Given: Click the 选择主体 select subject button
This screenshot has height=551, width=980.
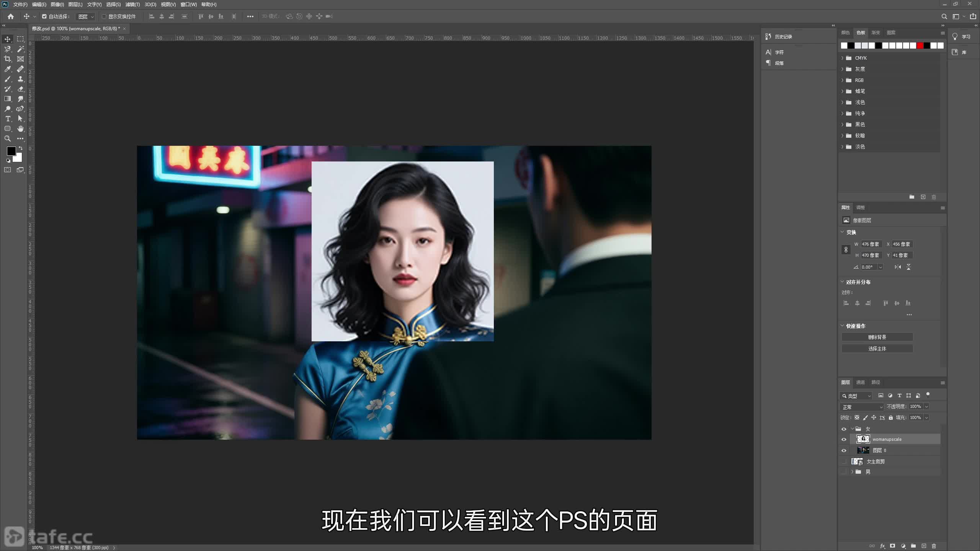Looking at the screenshot, I should (877, 349).
